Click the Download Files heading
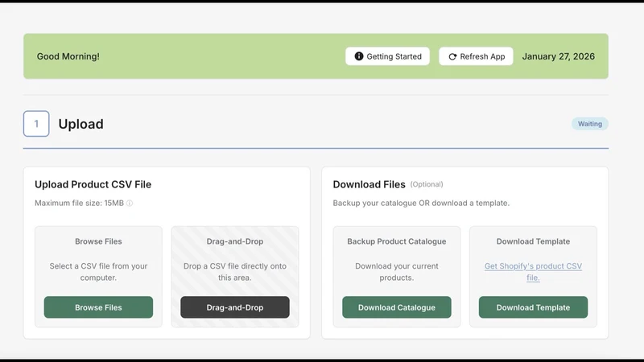 (x=369, y=184)
